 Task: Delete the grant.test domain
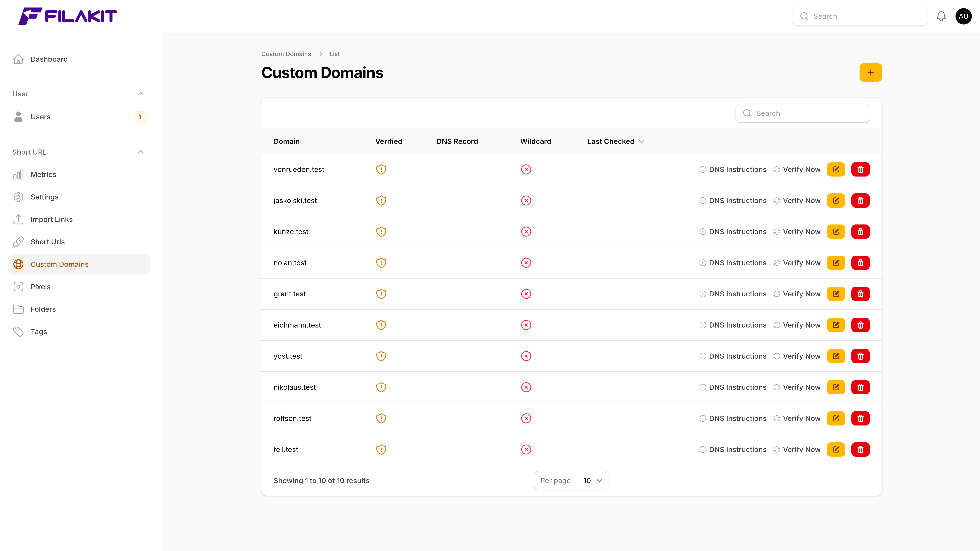[860, 294]
